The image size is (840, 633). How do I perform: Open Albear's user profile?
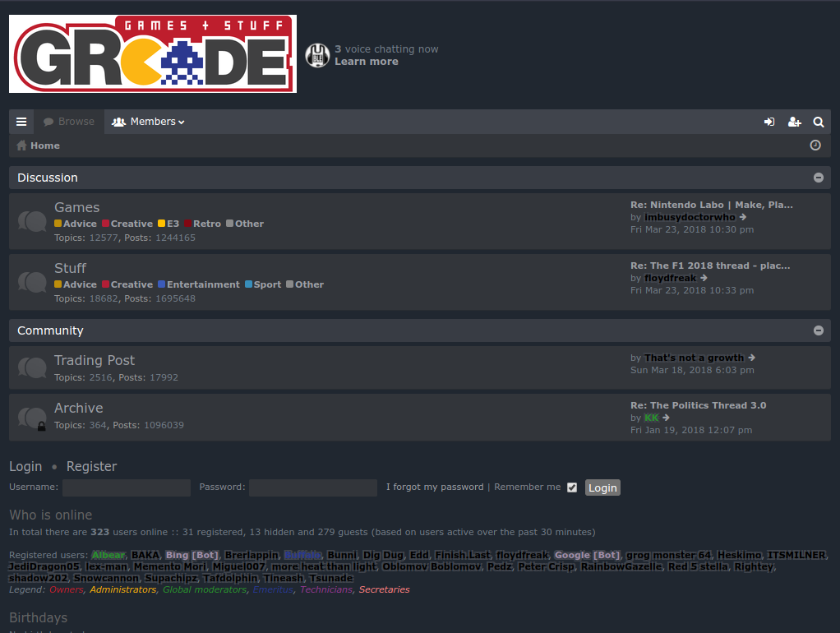point(108,555)
